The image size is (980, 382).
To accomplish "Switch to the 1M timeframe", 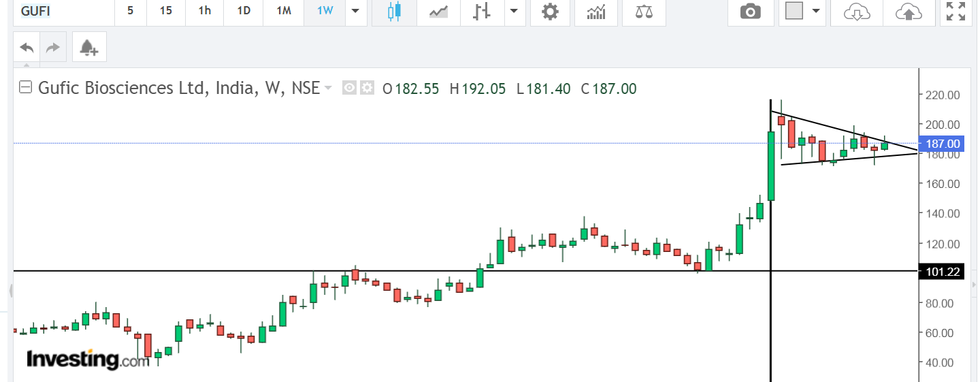I will point(284,12).
